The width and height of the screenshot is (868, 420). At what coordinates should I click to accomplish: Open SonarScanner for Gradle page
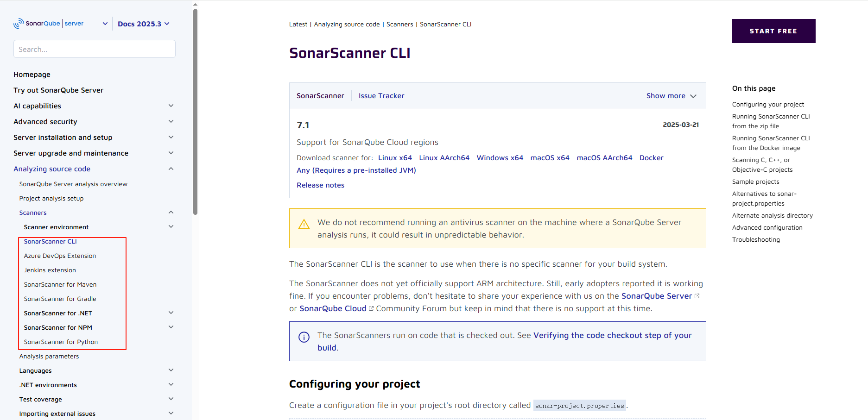click(x=60, y=299)
